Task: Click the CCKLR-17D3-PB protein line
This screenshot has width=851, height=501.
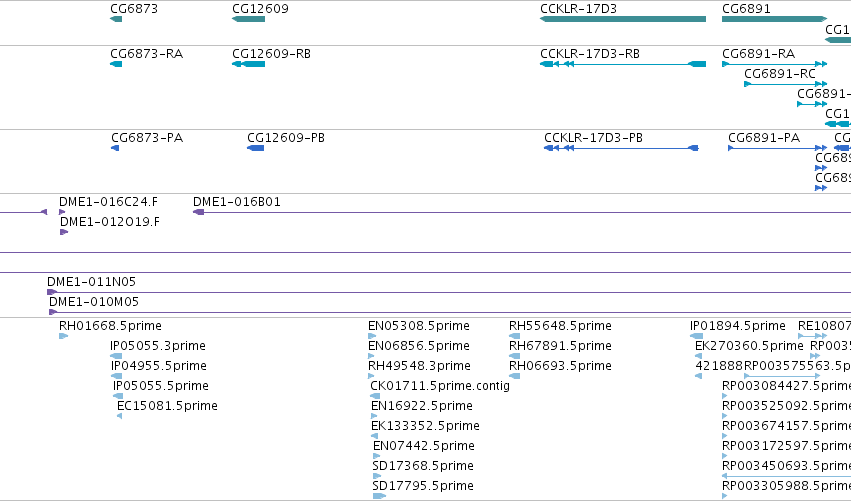Action: point(621,148)
